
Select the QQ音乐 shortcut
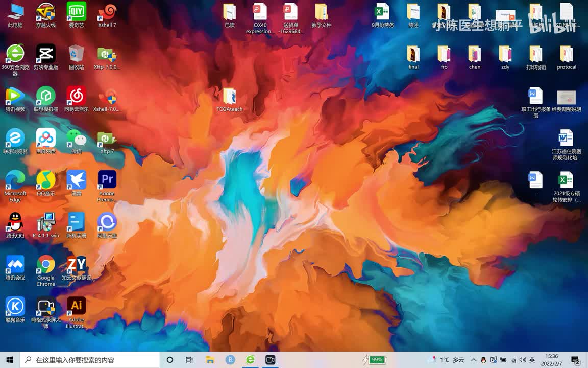[46, 183]
